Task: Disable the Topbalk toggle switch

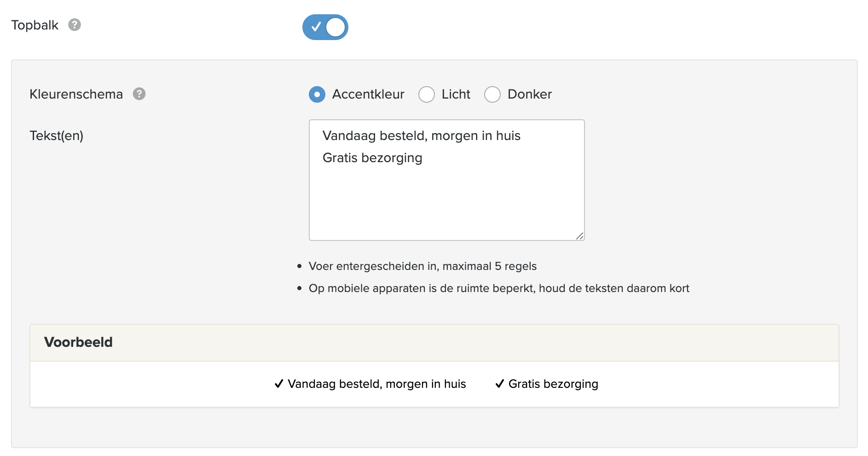Action: click(x=325, y=27)
